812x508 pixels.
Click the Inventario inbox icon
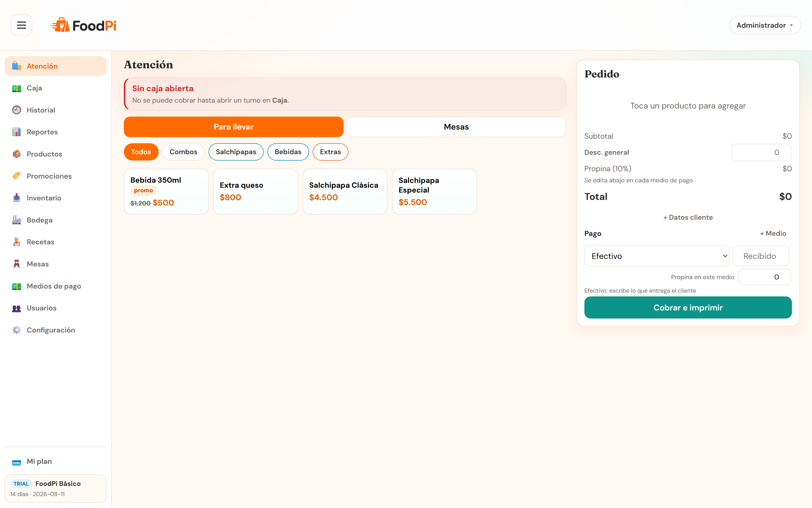tap(16, 198)
